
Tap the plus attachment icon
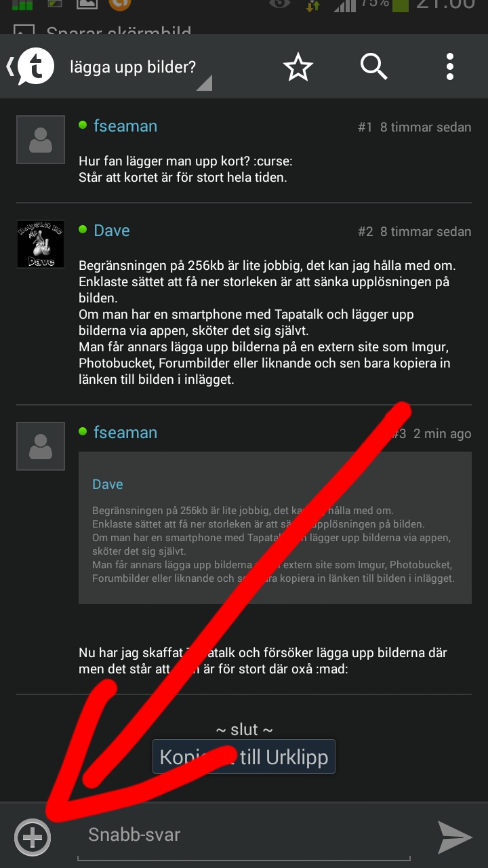(33, 837)
